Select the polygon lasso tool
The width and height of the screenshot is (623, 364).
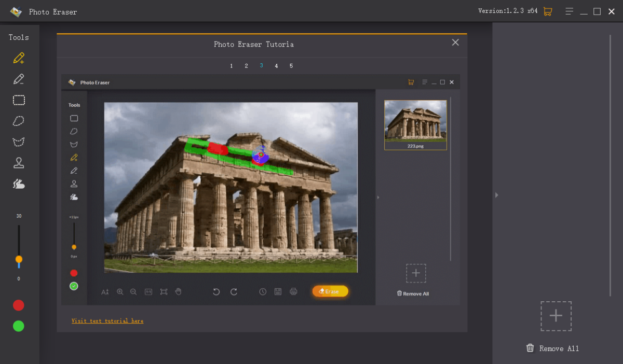coord(19,142)
